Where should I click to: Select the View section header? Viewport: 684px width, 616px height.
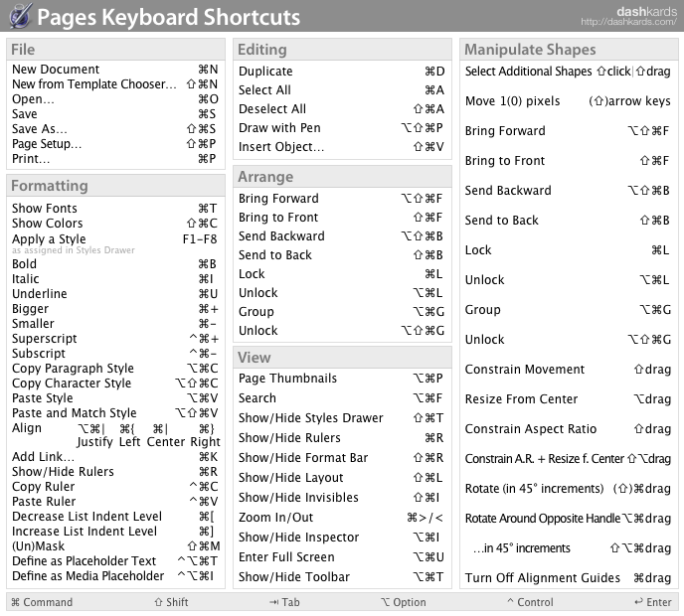click(x=342, y=358)
